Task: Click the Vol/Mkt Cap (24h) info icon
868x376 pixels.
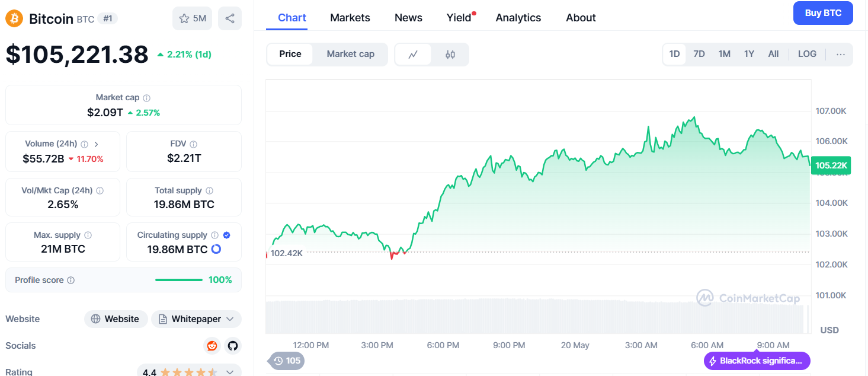Action: pos(100,191)
